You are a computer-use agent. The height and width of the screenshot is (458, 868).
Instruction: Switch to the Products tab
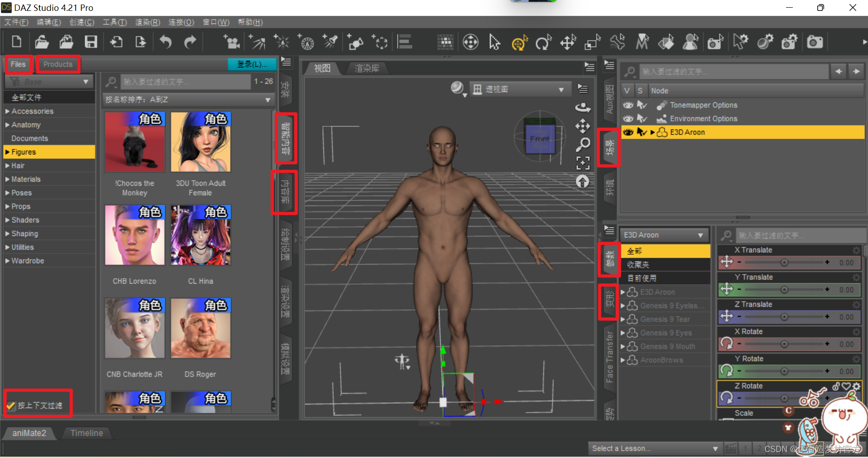[x=58, y=64]
